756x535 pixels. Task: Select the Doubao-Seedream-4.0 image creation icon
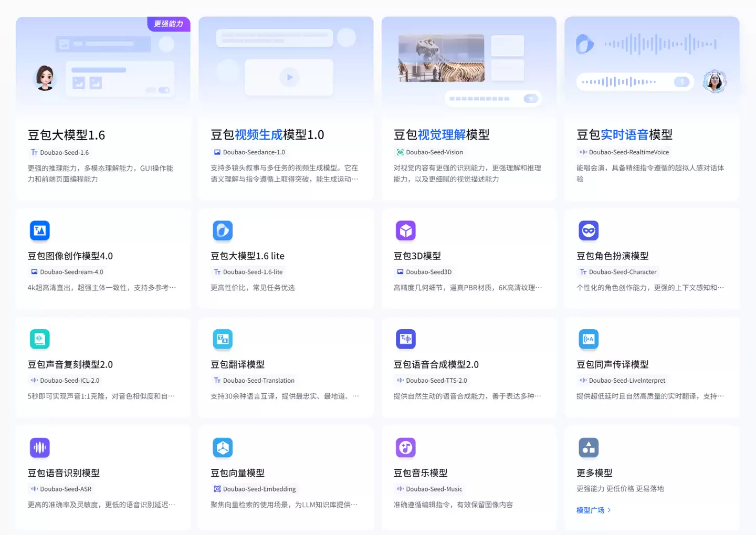pos(40,230)
